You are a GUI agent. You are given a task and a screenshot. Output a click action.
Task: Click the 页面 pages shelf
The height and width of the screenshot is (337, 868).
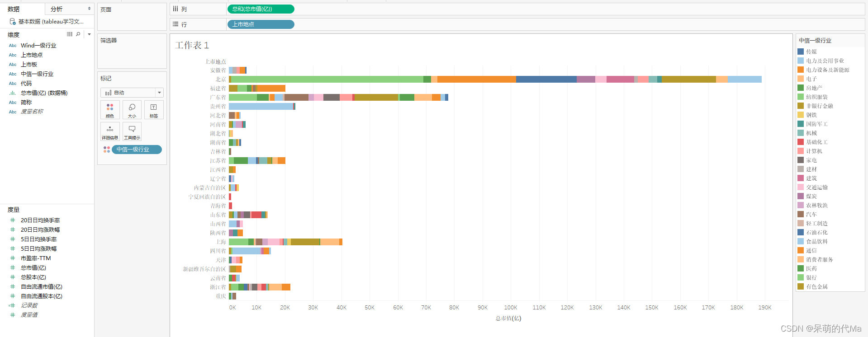point(132,17)
